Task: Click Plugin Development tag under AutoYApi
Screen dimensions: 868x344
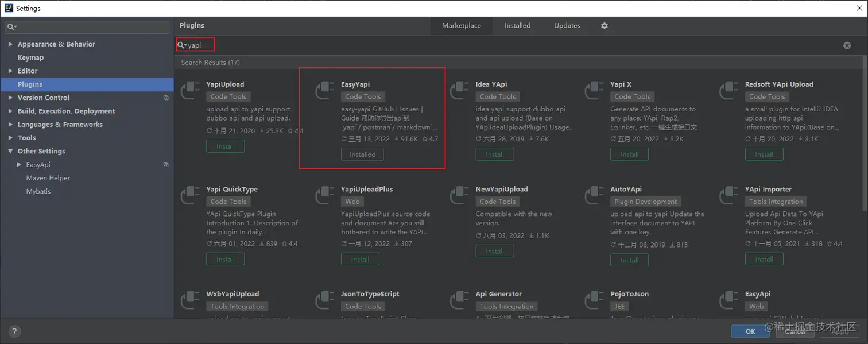Action: (x=646, y=202)
